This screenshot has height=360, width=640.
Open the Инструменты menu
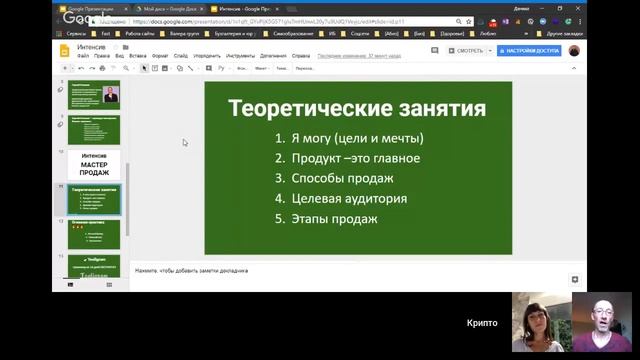[x=240, y=56]
